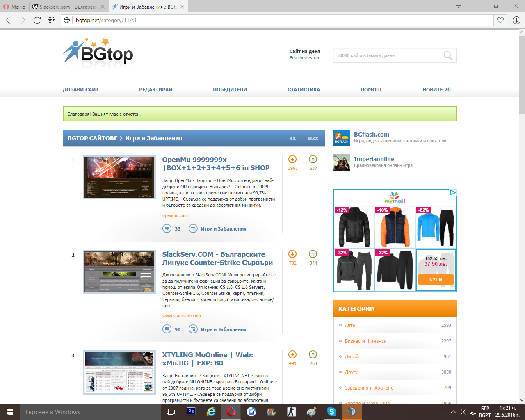This screenshot has width=525, height=420.
Task: Open the 'Заведения и Хранене' category
Action: (x=369, y=388)
